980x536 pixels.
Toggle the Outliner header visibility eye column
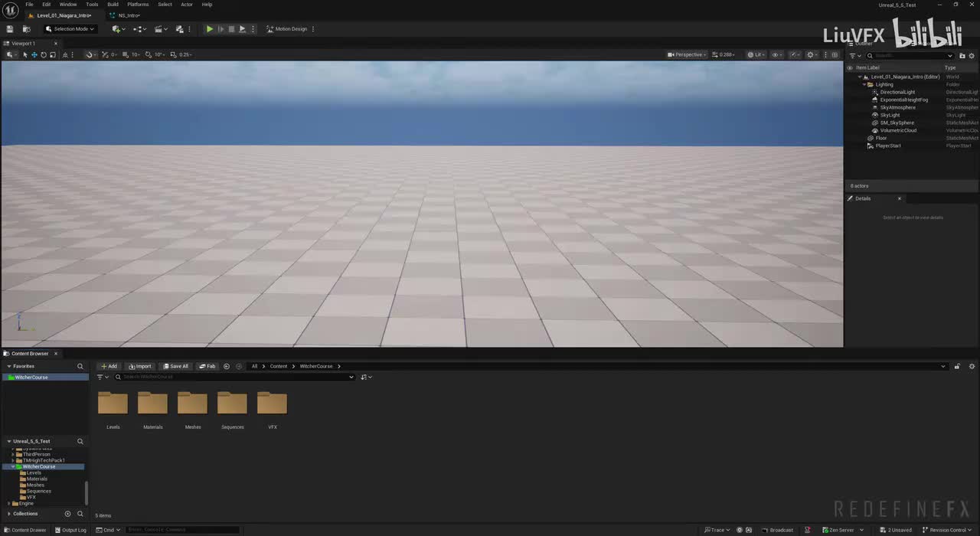click(849, 67)
